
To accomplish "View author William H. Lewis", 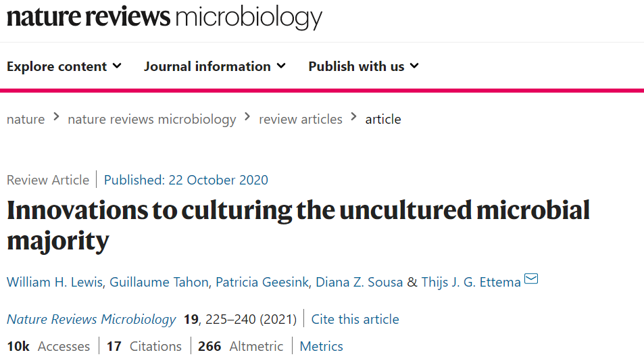I will click(55, 282).
